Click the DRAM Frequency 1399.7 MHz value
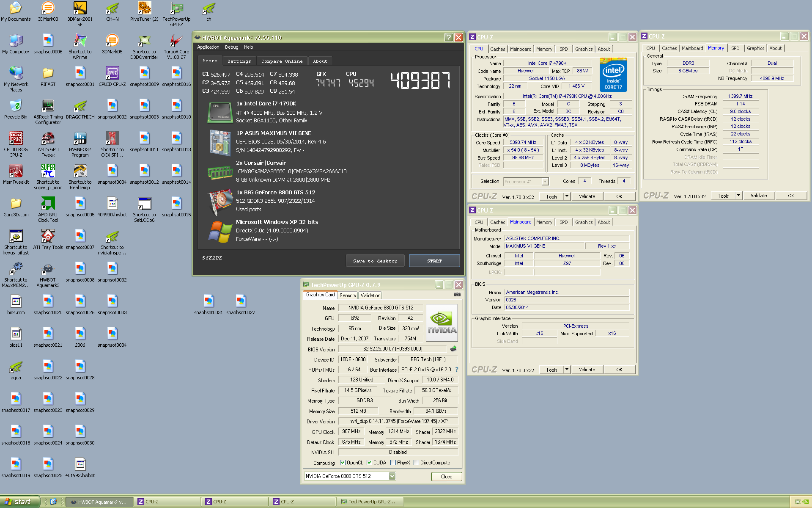Viewport: 812px width, 508px height. pyautogui.click(x=741, y=97)
